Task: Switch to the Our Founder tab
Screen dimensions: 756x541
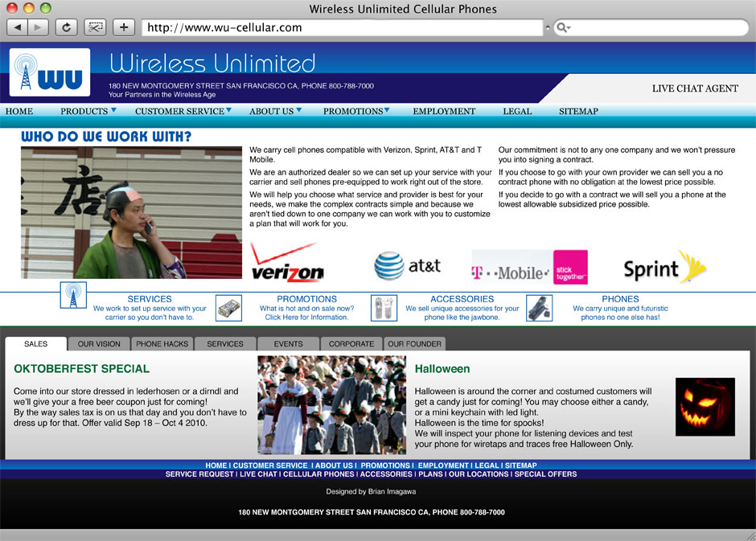Action: click(415, 344)
